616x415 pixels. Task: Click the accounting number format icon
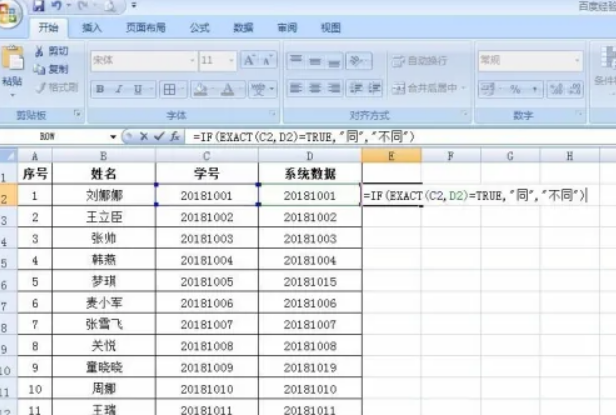[x=488, y=89]
